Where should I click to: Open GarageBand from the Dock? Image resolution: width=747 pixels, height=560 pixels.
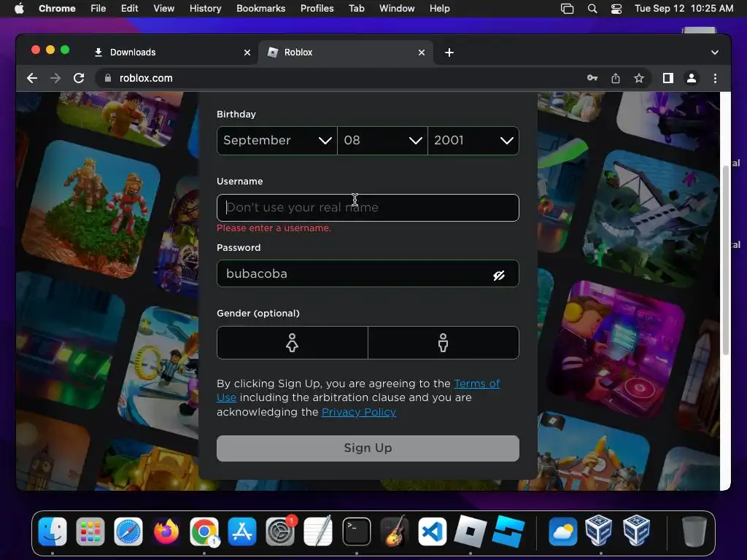(395, 532)
